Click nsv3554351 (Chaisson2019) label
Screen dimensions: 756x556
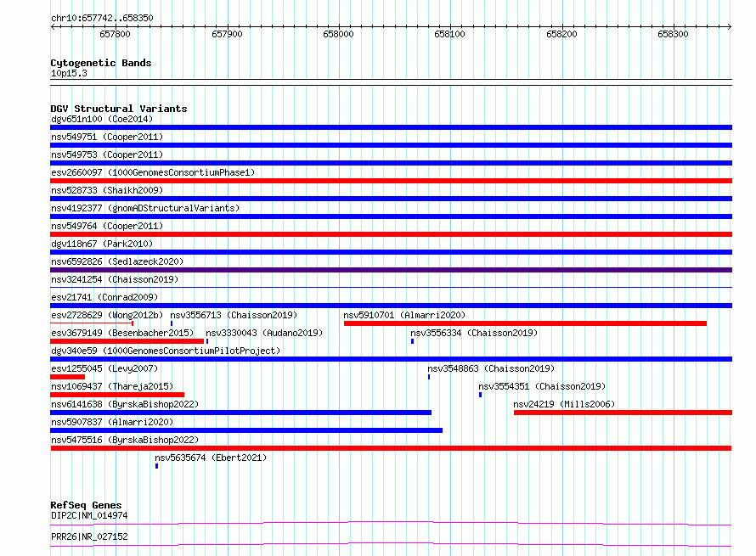click(x=542, y=386)
